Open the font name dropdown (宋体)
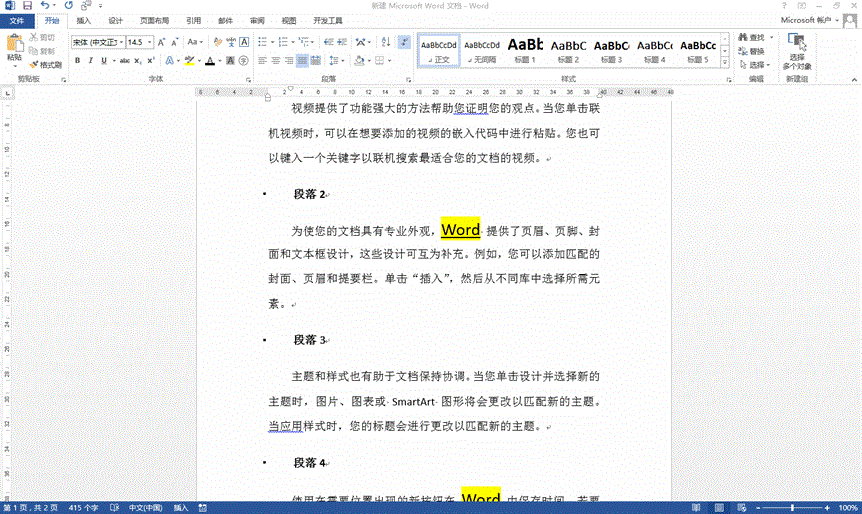 pyautogui.click(x=96, y=42)
